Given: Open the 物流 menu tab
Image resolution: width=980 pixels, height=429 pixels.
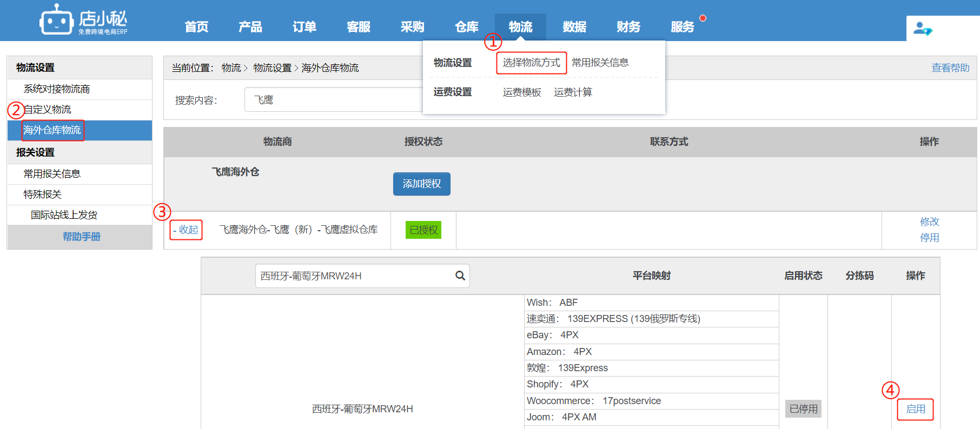Looking at the screenshot, I should [x=520, y=27].
